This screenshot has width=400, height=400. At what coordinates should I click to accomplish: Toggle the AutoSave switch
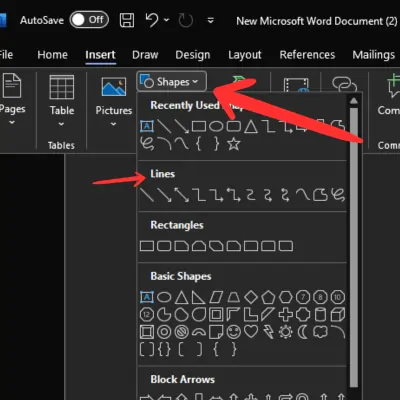(x=89, y=20)
